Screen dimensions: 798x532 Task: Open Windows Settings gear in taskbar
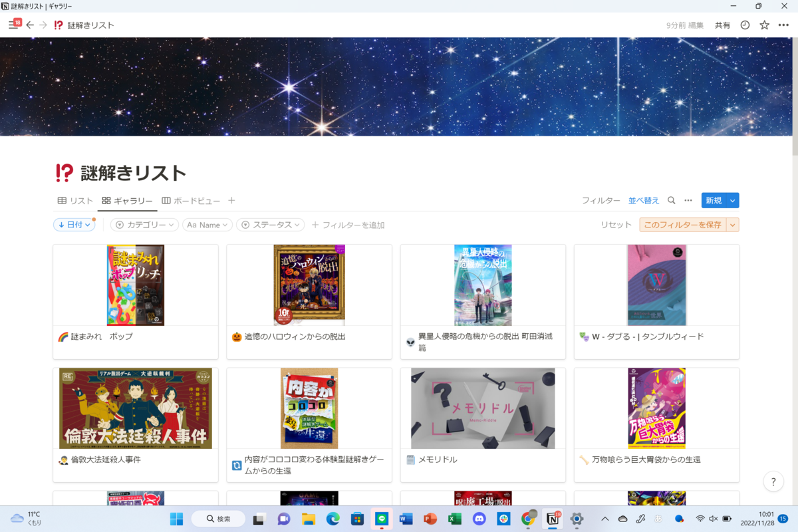pyautogui.click(x=577, y=519)
